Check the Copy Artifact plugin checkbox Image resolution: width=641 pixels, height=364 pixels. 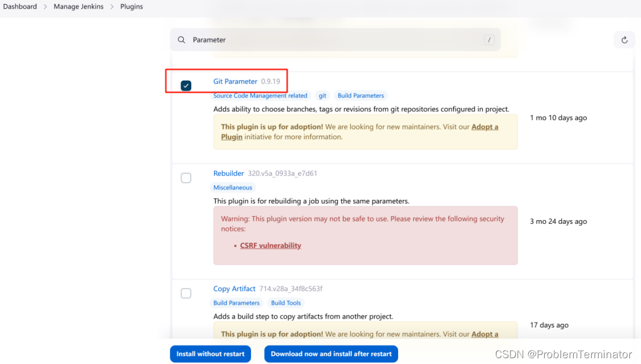(x=186, y=293)
